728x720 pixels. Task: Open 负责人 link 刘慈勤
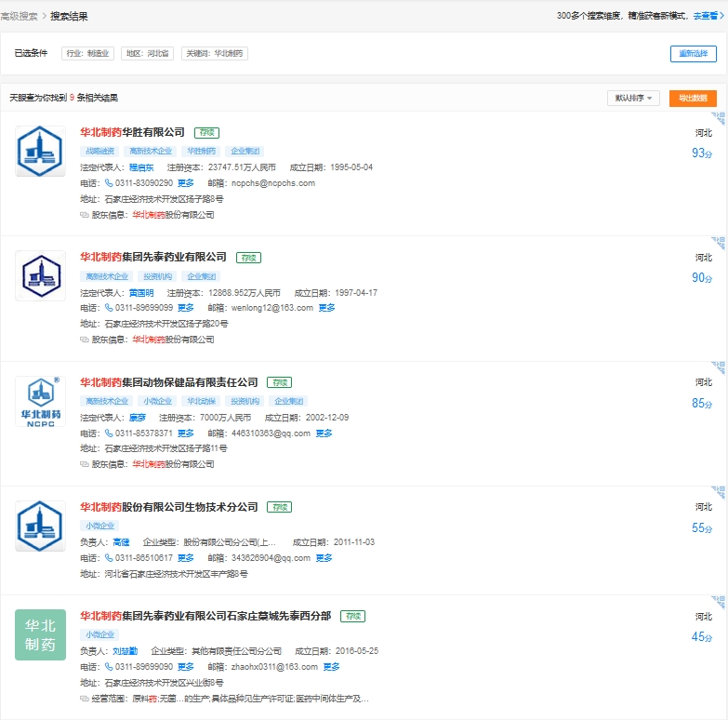pyautogui.click(x=125, y=651)
